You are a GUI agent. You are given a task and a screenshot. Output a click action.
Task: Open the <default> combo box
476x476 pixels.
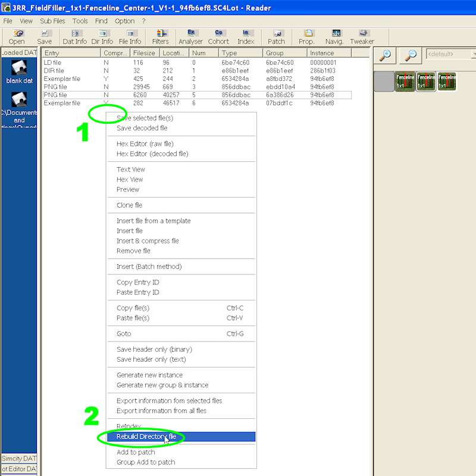[x=450, y=54]
